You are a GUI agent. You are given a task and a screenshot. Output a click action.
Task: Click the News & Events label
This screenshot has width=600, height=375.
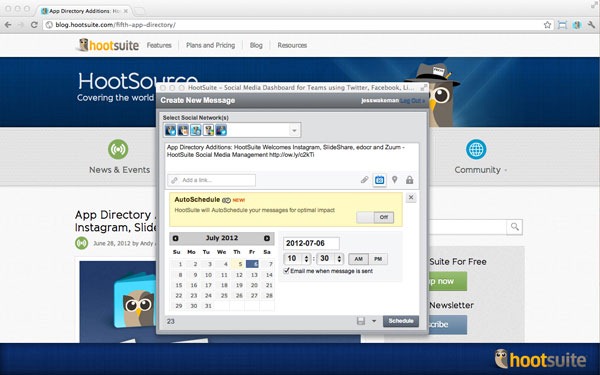[x=119, y=170]
